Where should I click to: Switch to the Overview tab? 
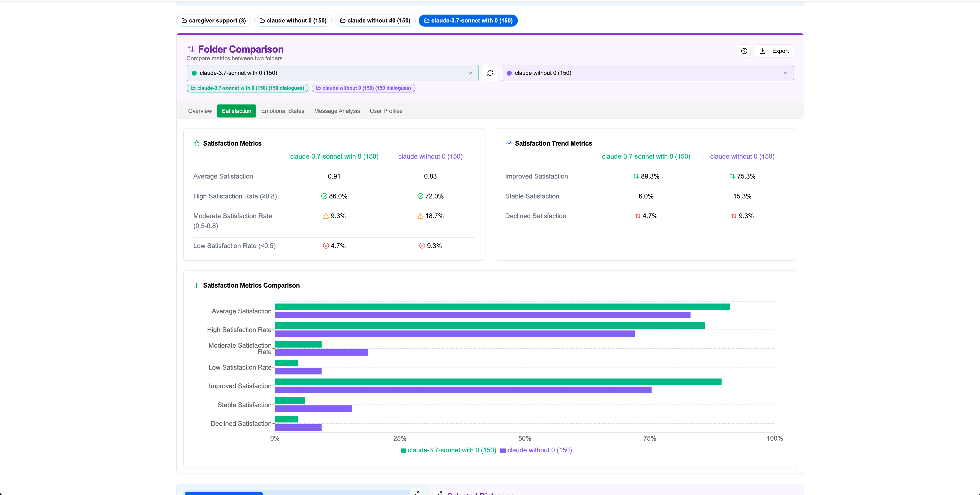pos(200,111)
